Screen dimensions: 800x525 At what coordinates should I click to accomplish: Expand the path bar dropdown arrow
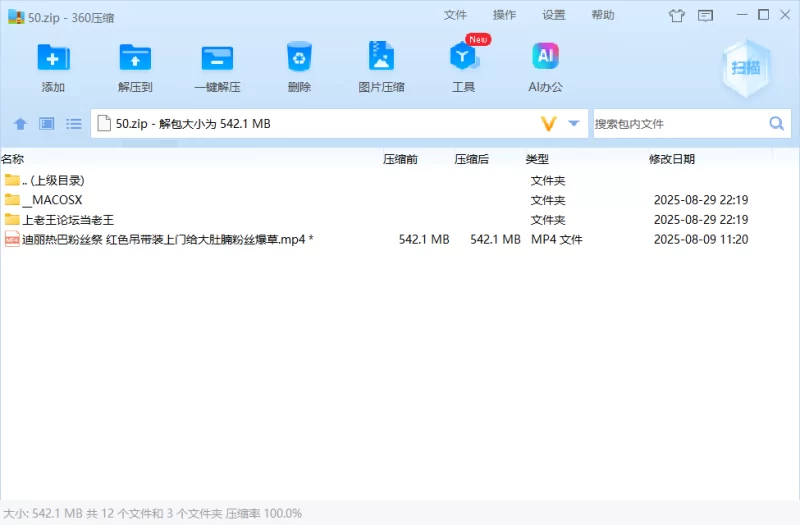click(574, 123)
